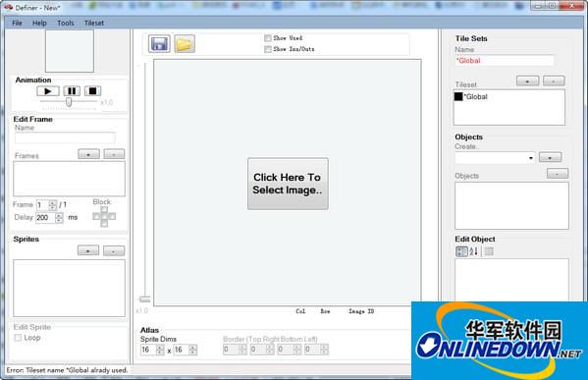
Task: Enable Show Used checkbox
Action: tap(268, 38)
